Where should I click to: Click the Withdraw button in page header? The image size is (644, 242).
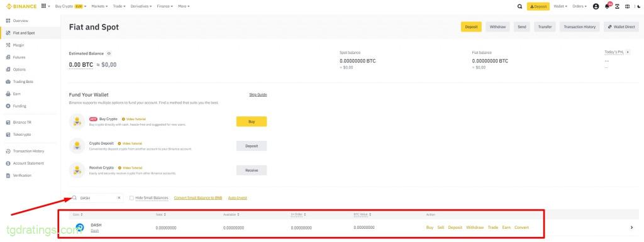498,26
